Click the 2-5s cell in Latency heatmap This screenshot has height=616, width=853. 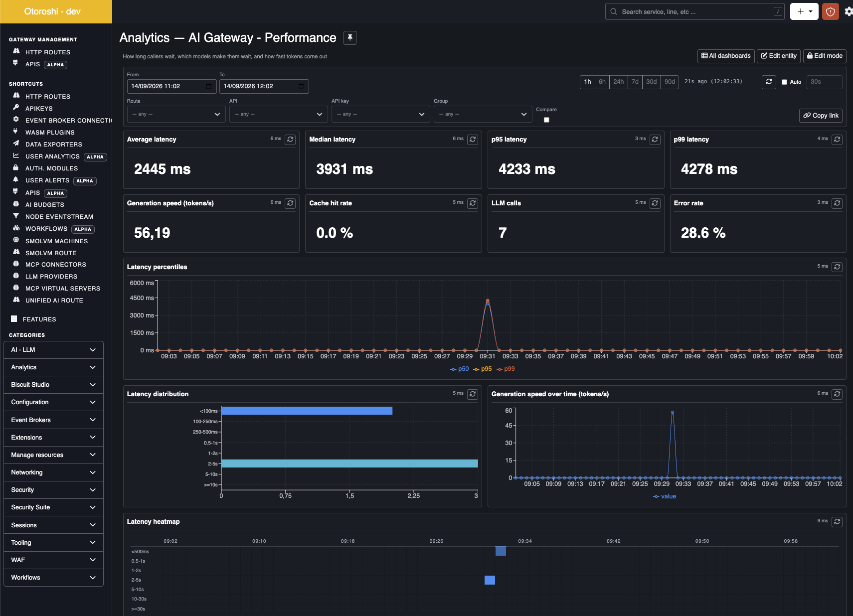click(x=490, y=580)
